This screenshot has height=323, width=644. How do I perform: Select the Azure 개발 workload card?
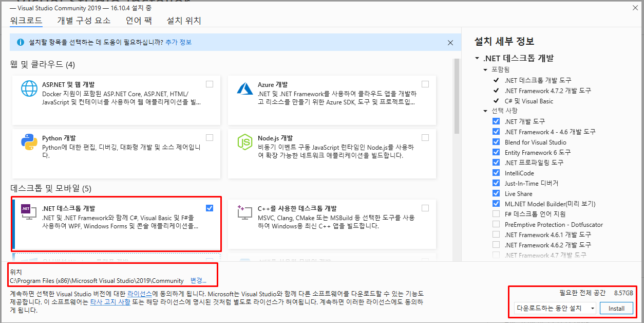(332, 100)
